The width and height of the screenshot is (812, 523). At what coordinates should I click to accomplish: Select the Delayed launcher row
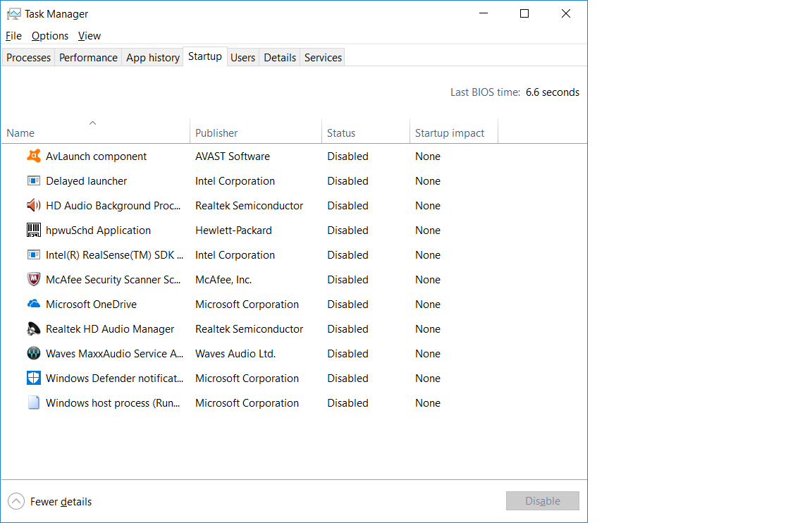pyautogui.click(x=294, y=180)
